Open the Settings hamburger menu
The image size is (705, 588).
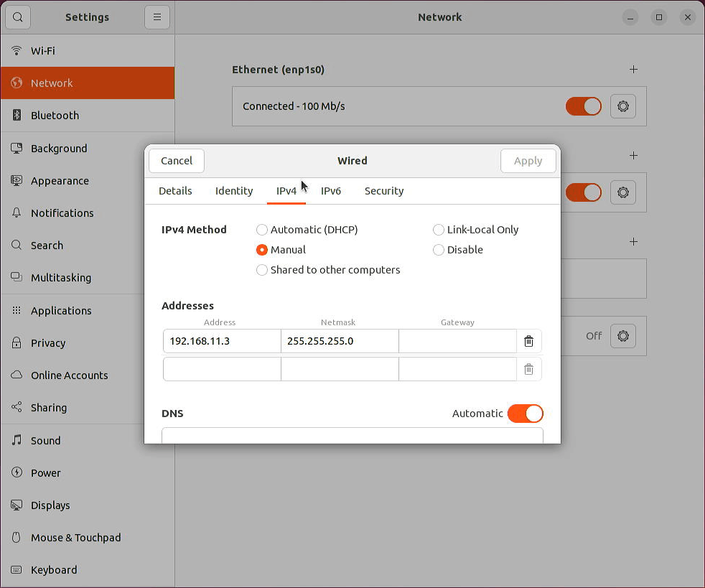157,17
